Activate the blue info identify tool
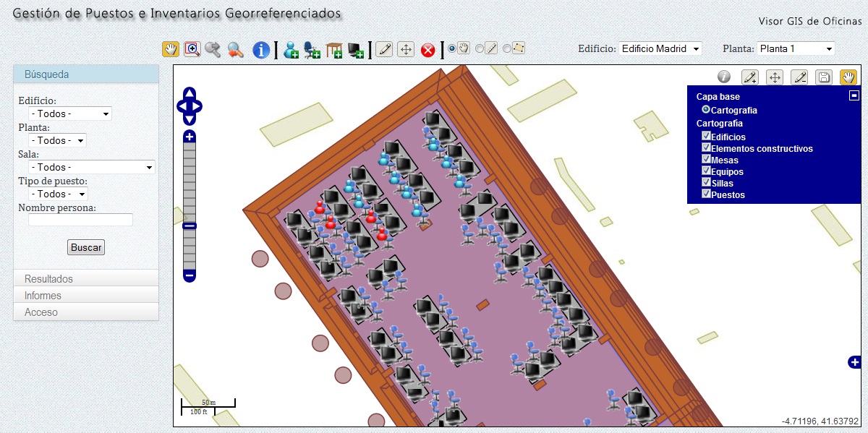The height and width of the screenshot is (433, 868). [261, 49]
